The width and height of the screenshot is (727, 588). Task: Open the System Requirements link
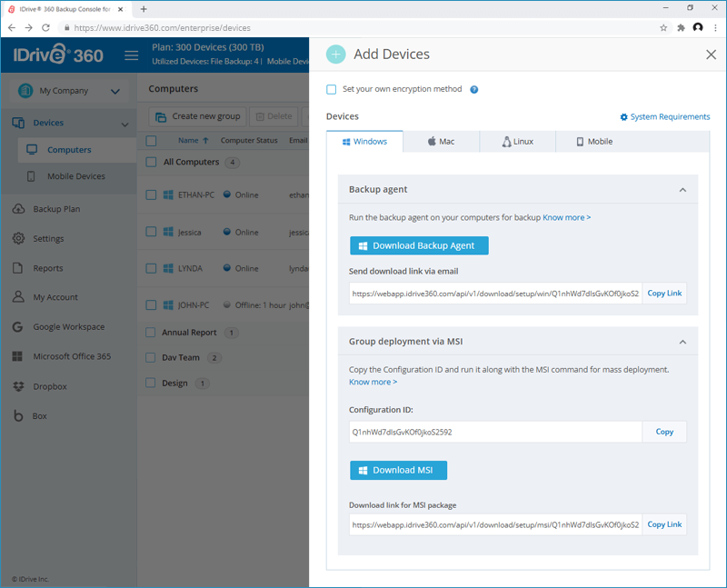(664, 117)
